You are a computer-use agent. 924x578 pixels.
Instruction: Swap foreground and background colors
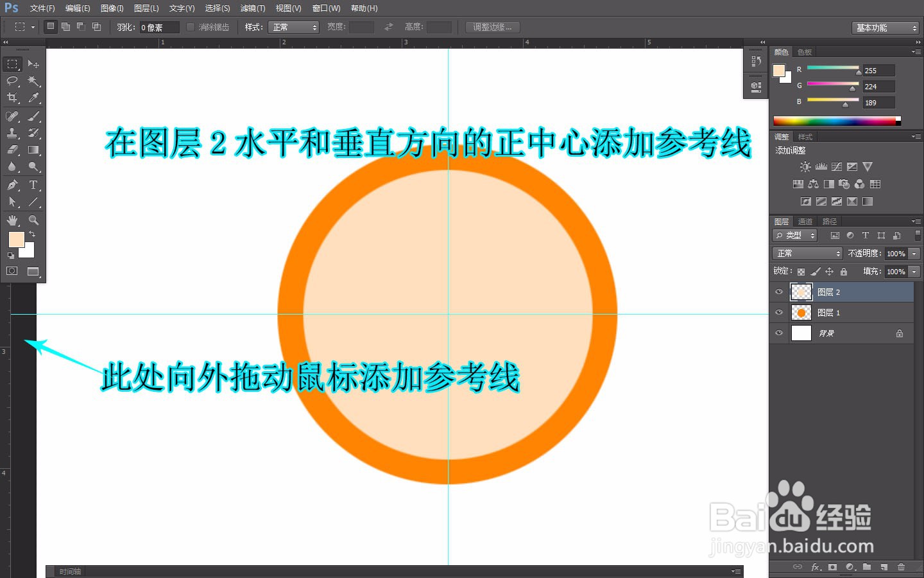coord(32,234)
